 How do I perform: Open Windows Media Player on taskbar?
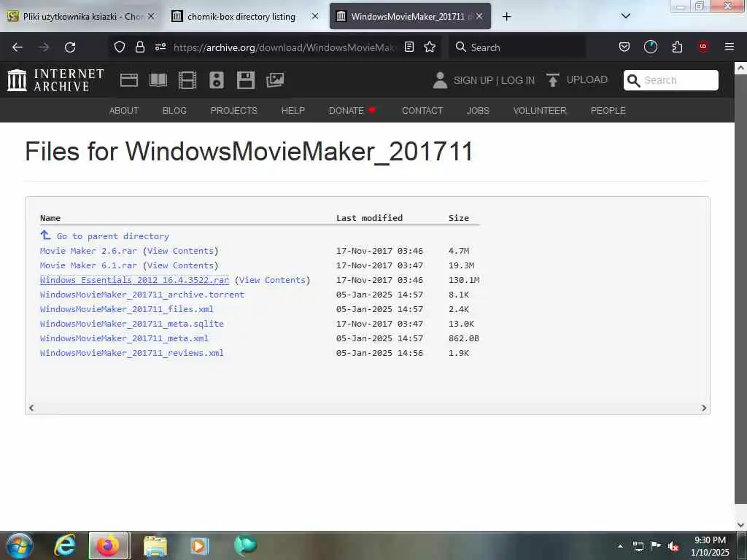199,545
